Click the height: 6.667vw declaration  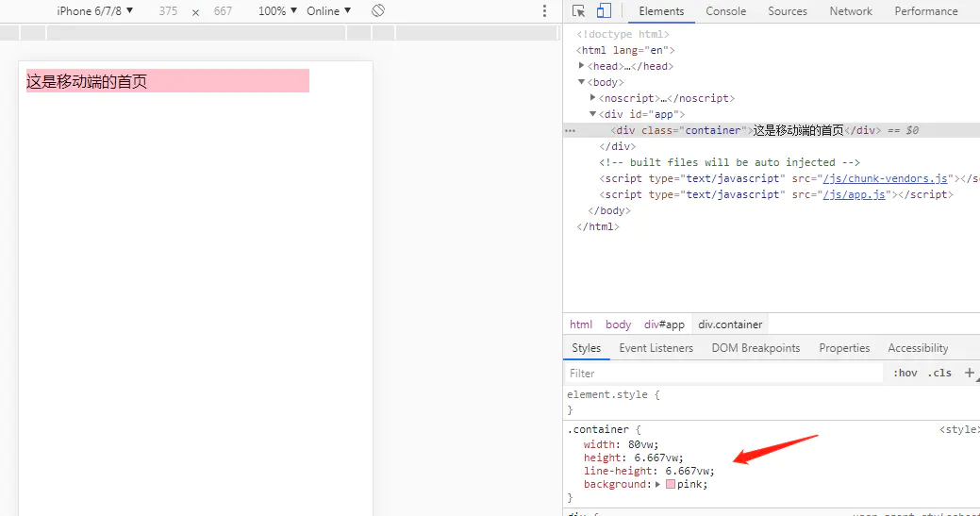coord(633,458)
